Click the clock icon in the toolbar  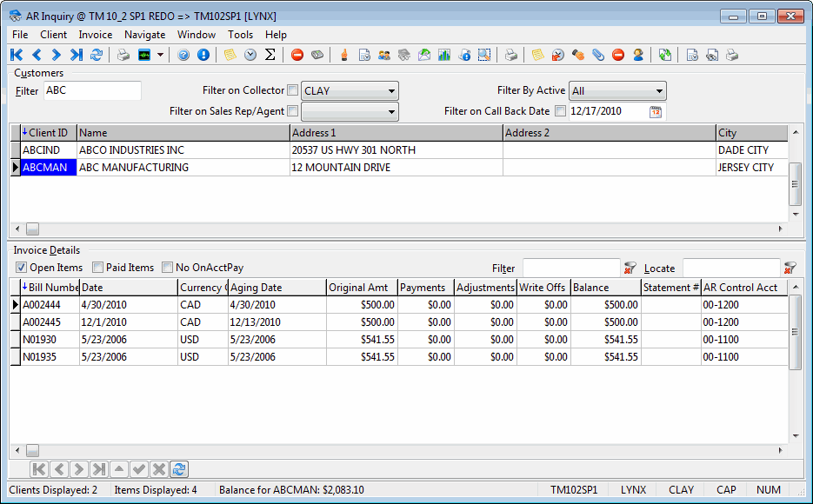click(250, 55)
